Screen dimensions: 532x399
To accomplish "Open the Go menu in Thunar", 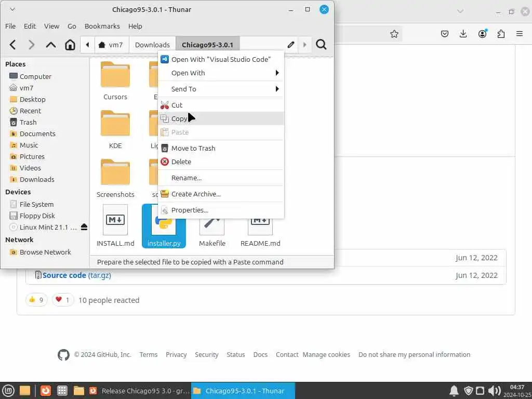I will point(72,26).
